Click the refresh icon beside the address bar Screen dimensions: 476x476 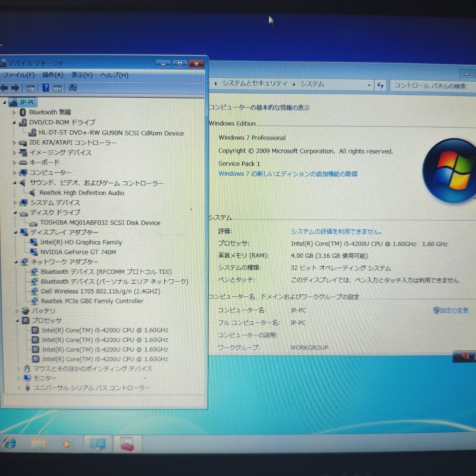click(380, 85)
